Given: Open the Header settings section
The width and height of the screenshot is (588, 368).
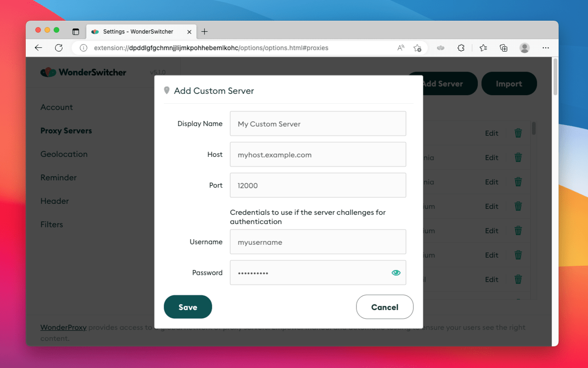Looking at the screenshot, I should [x=55, y=201].
